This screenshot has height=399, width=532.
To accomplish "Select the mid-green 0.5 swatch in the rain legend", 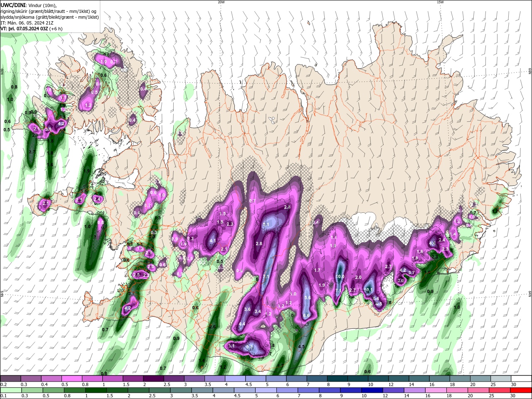I will point(54,390).
